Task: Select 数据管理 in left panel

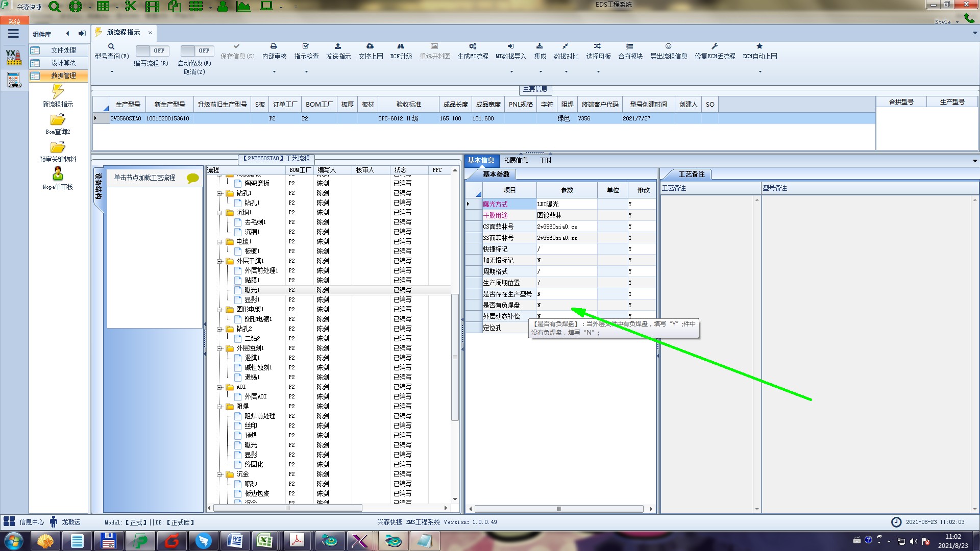Action: click(x=63, y=76)
